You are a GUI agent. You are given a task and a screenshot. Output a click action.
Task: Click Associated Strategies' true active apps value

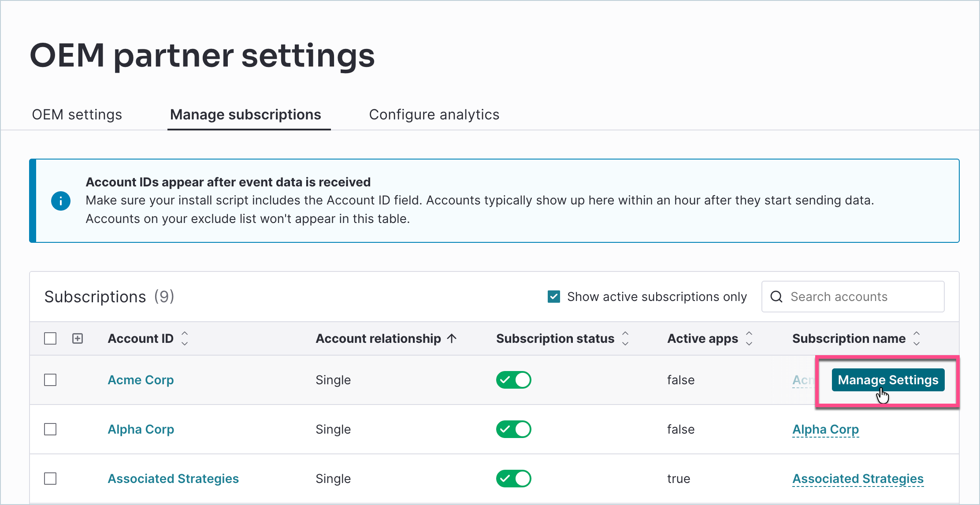pos(679,479)
